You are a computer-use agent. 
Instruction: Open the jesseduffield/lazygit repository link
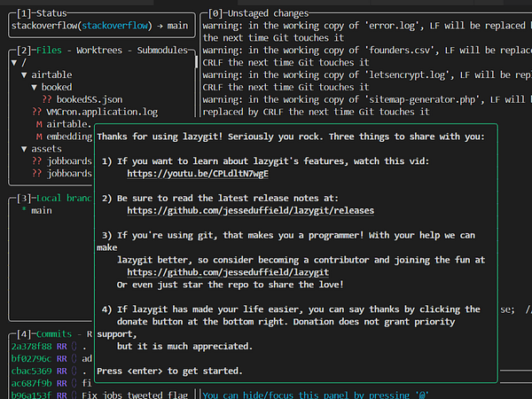click(x=228, y=272)
